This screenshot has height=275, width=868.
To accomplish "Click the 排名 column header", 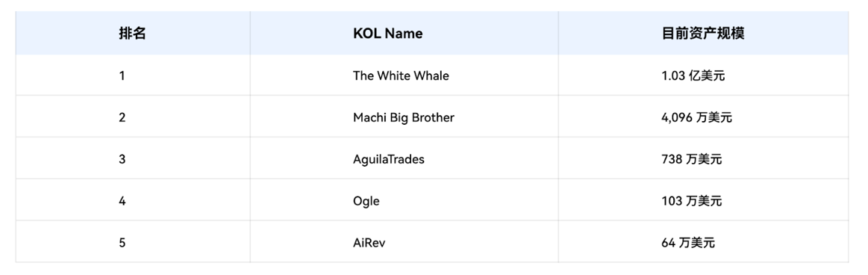I will pos(132,34).
